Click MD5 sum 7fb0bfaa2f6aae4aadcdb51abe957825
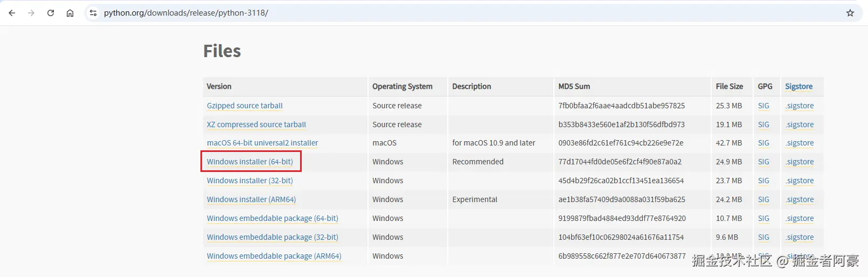Image resolution: width=868 pixels, height=277 pixels. (622, 106)
